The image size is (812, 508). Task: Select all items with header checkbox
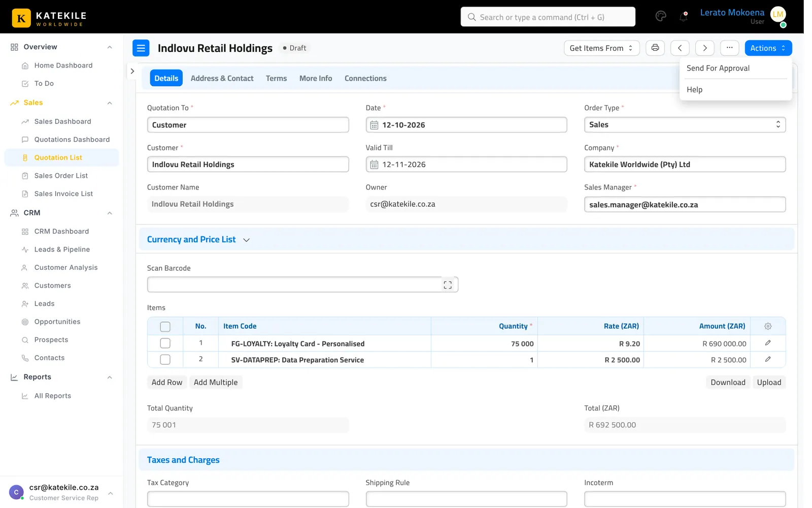(x=165, y=327)
